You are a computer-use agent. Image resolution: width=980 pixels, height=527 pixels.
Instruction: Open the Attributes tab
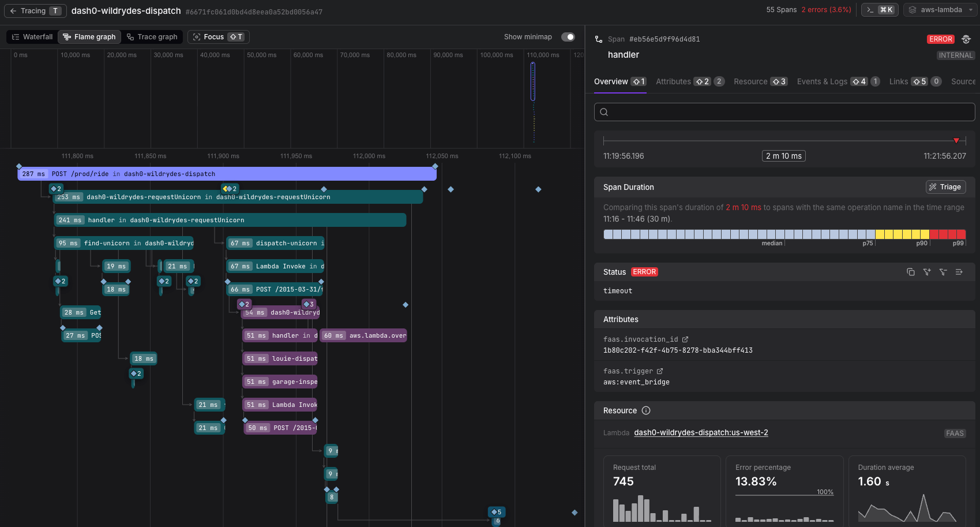tap(690, 81)
